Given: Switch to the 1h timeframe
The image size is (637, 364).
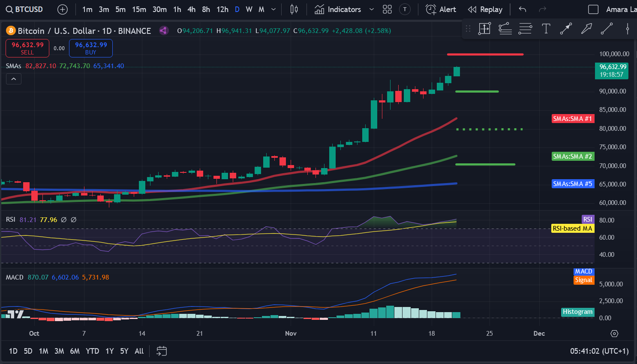Looking at the screenshot, I should click(x=177, y=9).
